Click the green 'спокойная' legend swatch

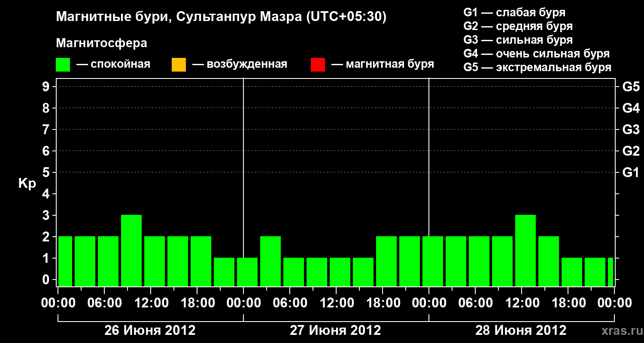click(63, 65)
